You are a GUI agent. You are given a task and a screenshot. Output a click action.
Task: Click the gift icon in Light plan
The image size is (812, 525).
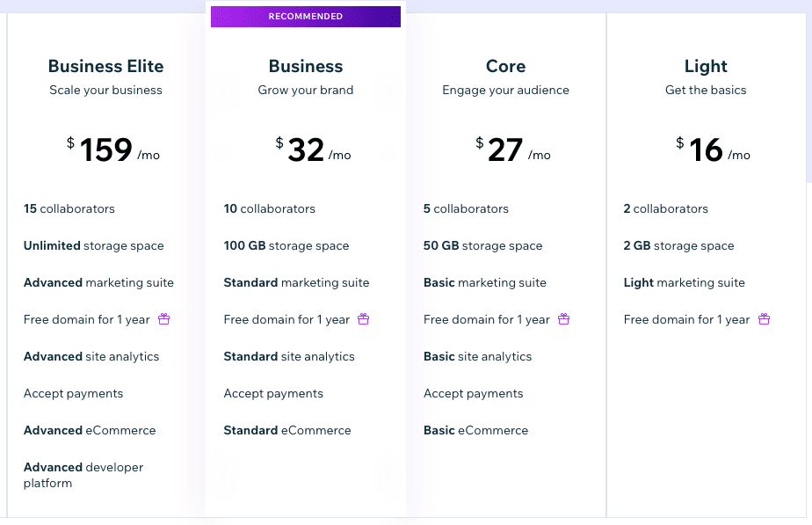(x=765, y=319)
